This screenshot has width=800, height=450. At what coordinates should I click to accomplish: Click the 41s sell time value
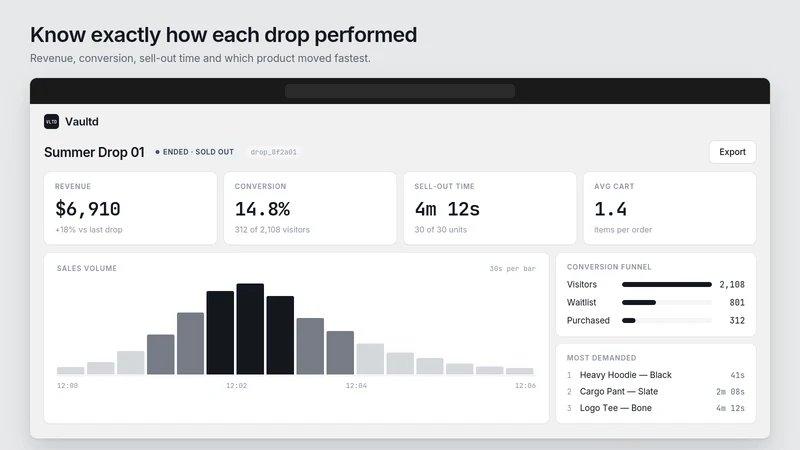(737, 375)
